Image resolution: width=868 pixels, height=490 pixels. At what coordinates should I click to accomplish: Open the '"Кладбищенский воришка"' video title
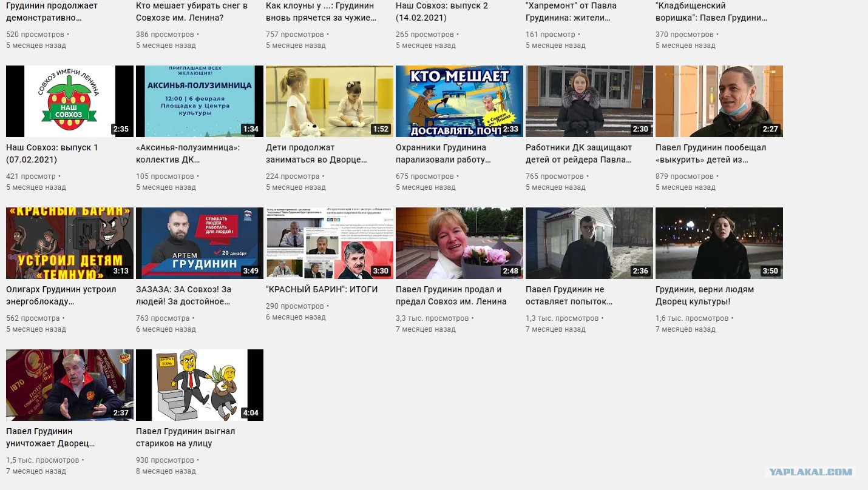coord(711,12)
